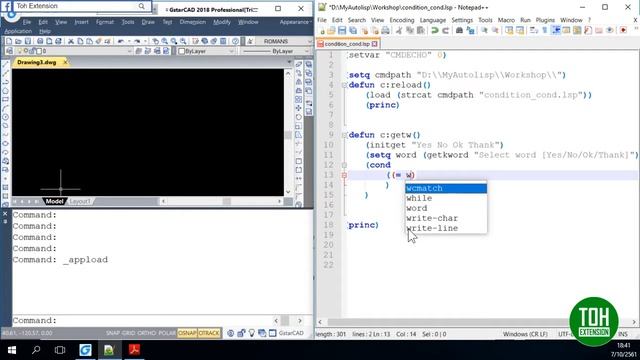Select the Zoom Realtime magnifier in GstarCAD
Screen dimensions: 640x360
(164, 41)
